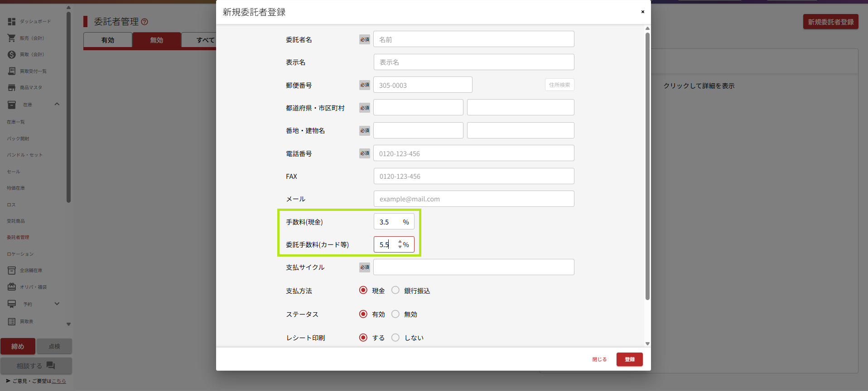Set status to 無効 radio option
868x391 pixels.
click(395, 314)
